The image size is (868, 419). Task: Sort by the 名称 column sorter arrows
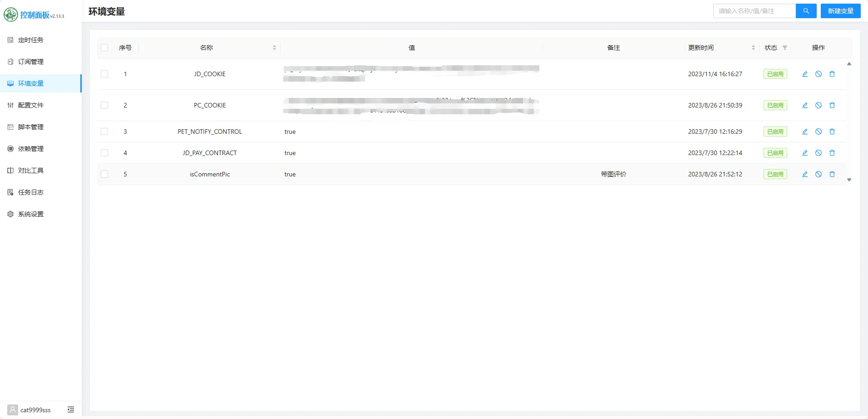(274, 48)
